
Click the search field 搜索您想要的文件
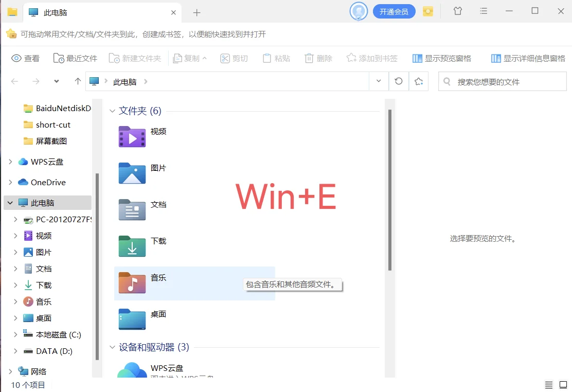pyautogui.click(x=502, y=81)
